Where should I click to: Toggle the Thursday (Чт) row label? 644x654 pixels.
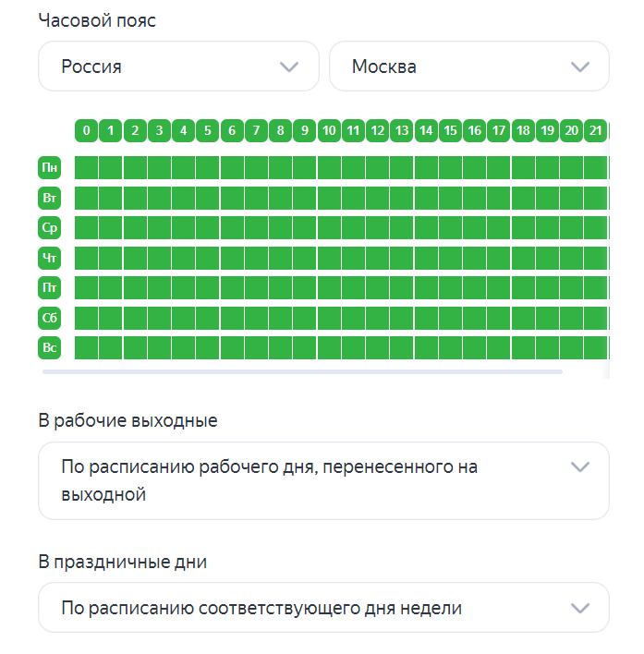50,258
